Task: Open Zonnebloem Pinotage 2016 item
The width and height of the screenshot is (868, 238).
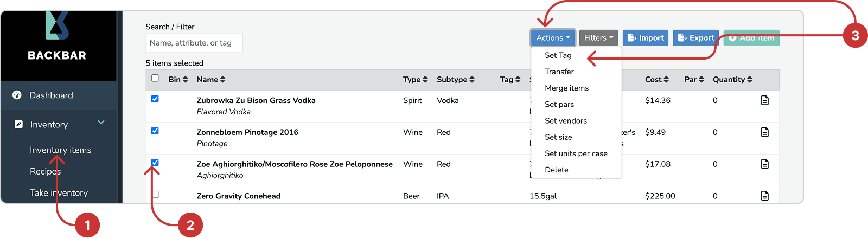Action: point(247,132)
